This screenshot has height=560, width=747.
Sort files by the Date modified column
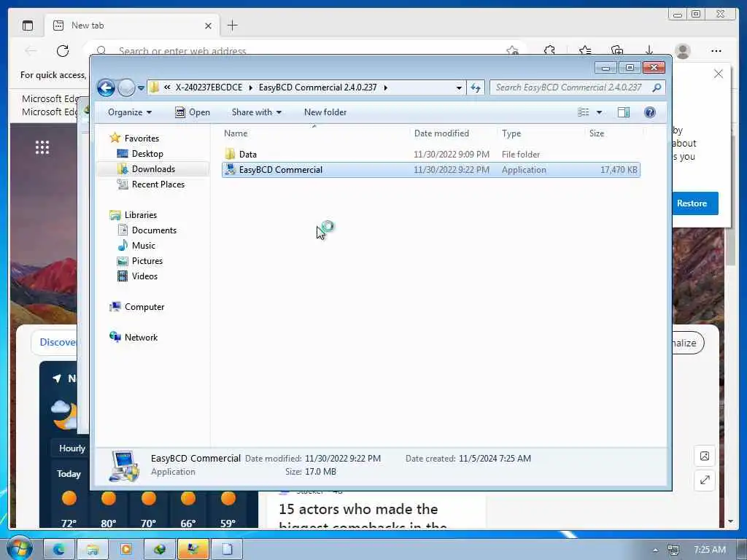click(x=441, y=133)
